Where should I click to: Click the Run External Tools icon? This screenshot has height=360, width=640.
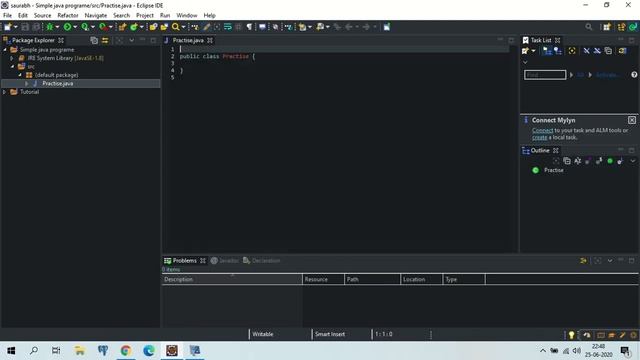coord(103,27)
